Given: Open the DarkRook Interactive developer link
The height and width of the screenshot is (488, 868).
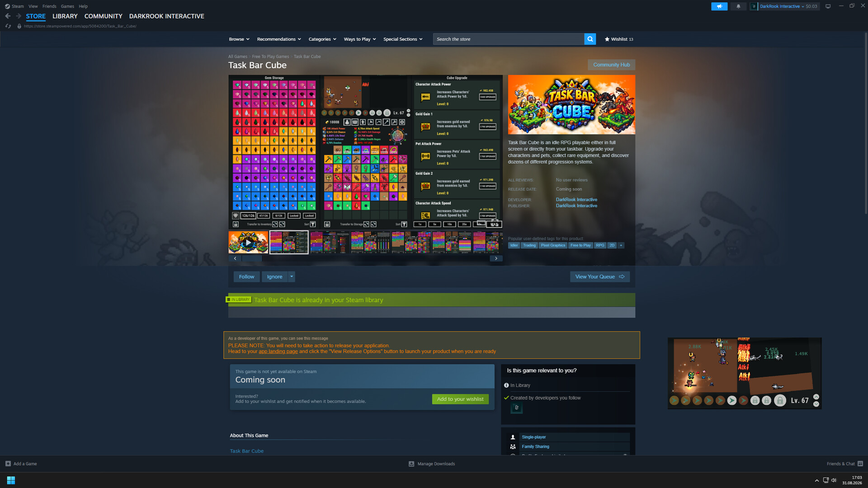Looking at the screenshot, I should (576, 200).
